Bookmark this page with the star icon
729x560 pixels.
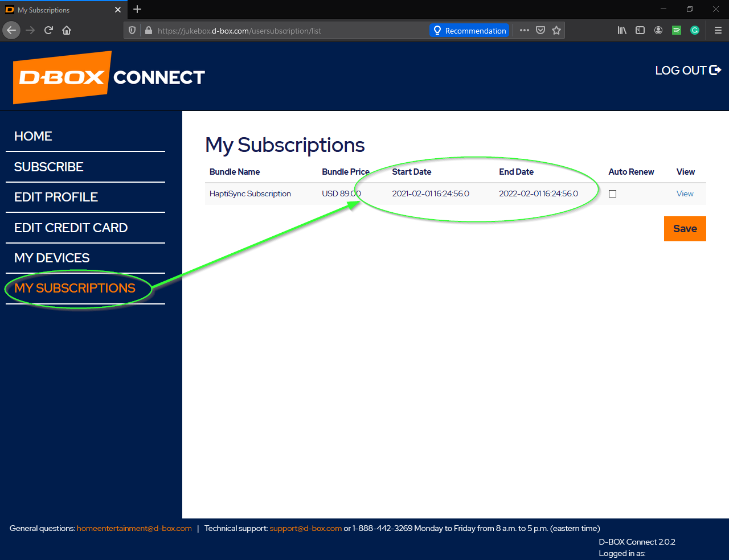(x=556, y=30)
